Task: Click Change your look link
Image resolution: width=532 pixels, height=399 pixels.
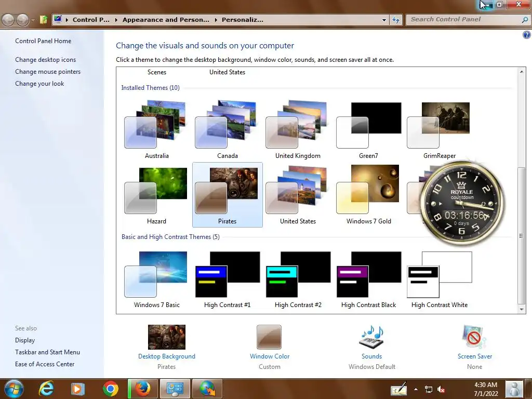Action: click(x=39, y=84)
